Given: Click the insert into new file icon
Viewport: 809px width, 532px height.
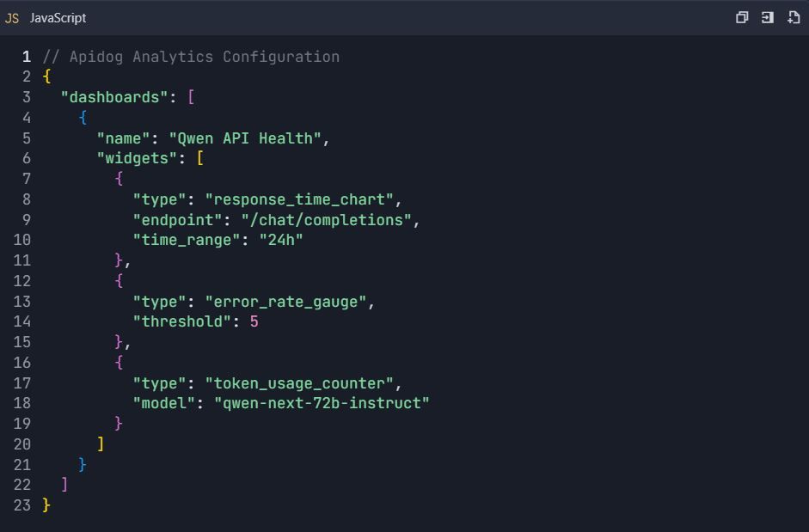Looking at the screenshot, I should (794, 17).
